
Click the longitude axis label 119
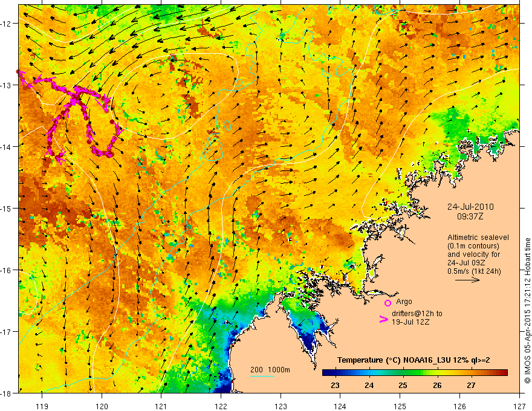[42, 406]
